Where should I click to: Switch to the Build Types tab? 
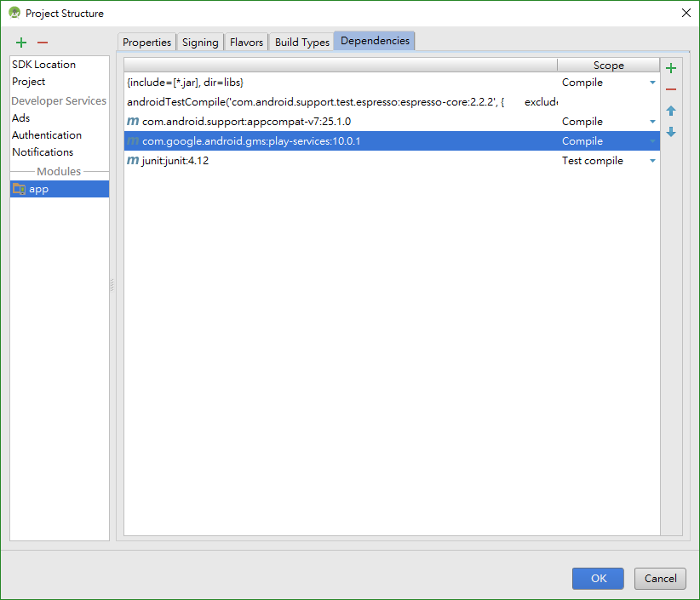coord(301,43)
